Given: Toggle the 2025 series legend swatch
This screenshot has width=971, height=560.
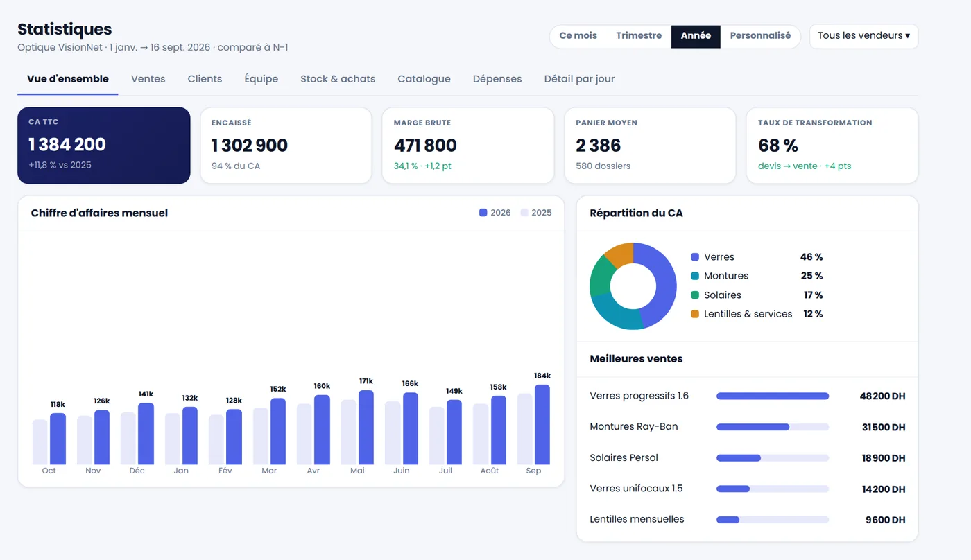Looking at the screenshot, I should [x=524, y=213].
